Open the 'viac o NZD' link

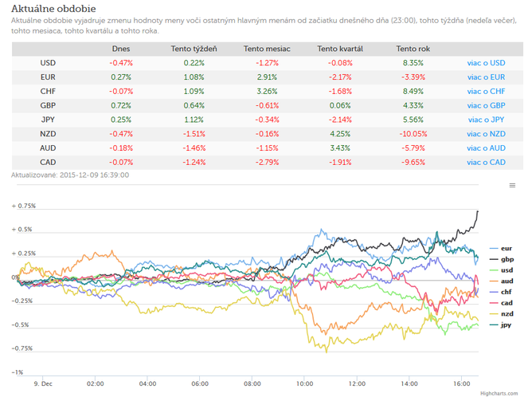pyautogui.click(x=486, y=134)
